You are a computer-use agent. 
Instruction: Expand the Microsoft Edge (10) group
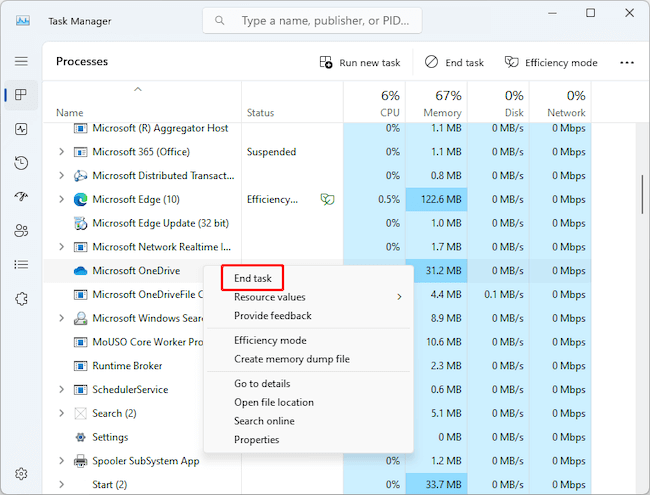pyautogui.click(x=61, y=199)
